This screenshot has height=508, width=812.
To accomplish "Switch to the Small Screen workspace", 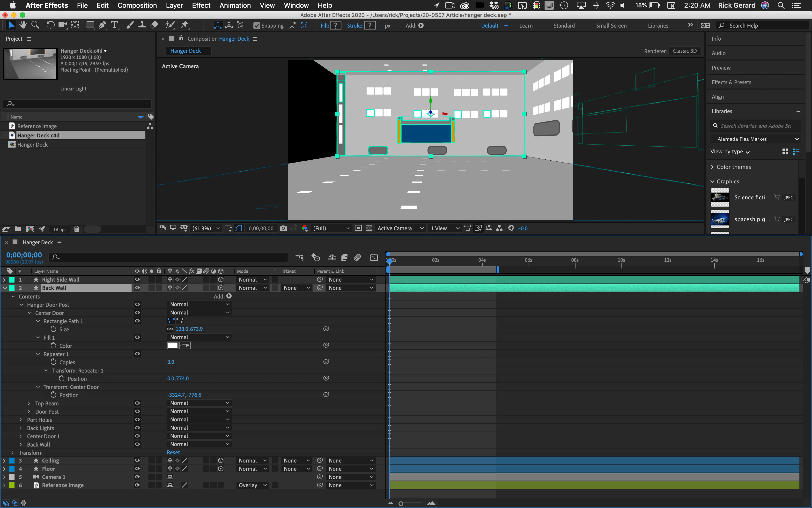I will click(x=611, y=26).
